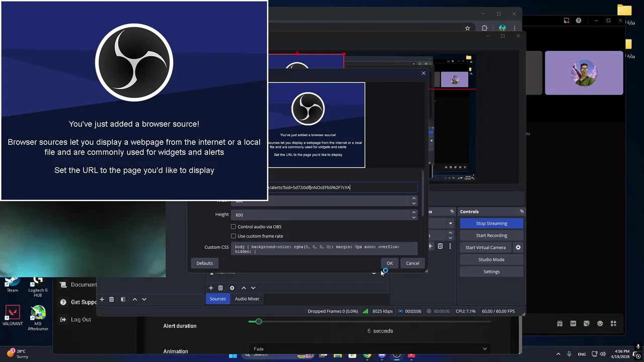Move scene up in Scenes toolbar

134,299
